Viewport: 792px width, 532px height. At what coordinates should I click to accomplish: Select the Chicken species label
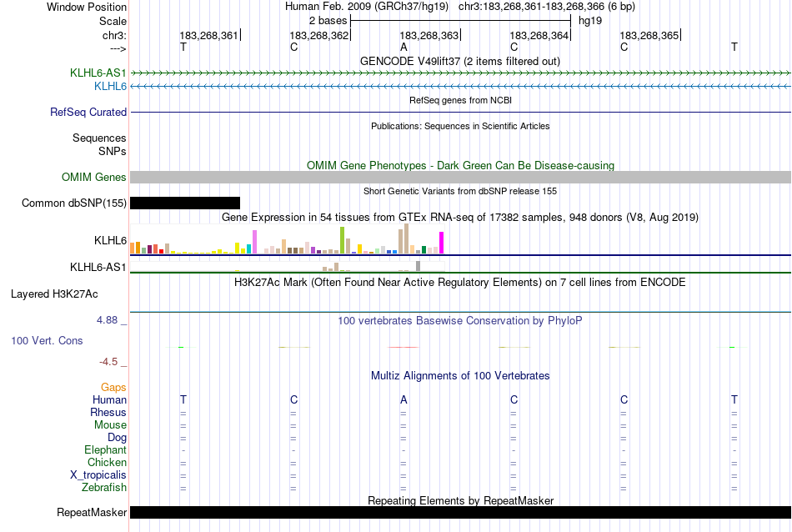[x=107, y=462]
